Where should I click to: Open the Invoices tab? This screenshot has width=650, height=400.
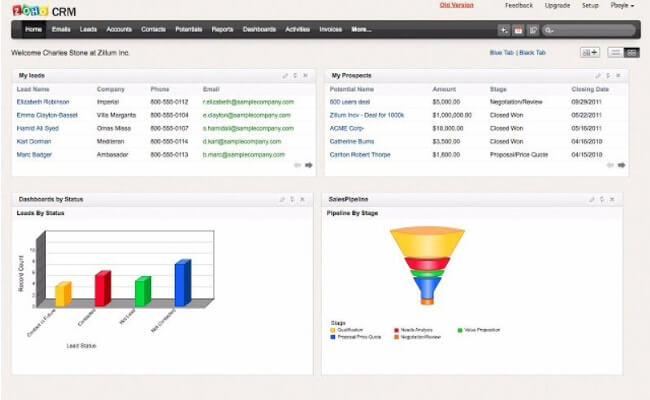[331, 29]
